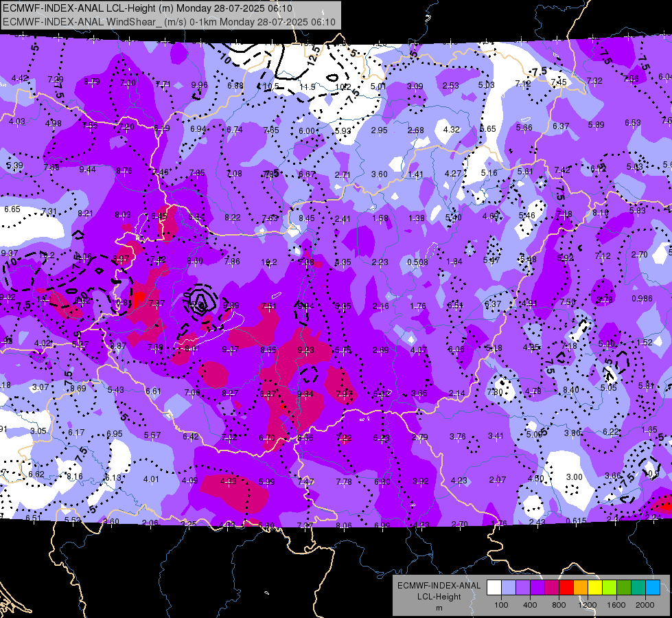Screen dimensions: 672x618
Task: Click the grid value 3.09
Action: click(x=415, y=87)
